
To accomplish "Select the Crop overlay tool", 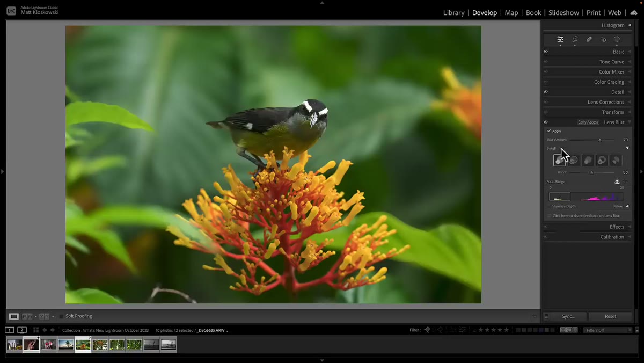I will 575,39.
